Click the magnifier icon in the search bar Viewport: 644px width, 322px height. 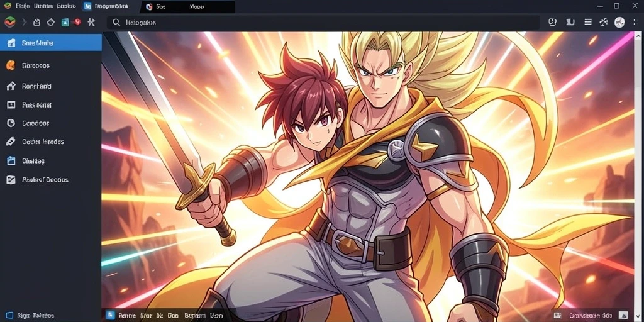pos(116,23)
